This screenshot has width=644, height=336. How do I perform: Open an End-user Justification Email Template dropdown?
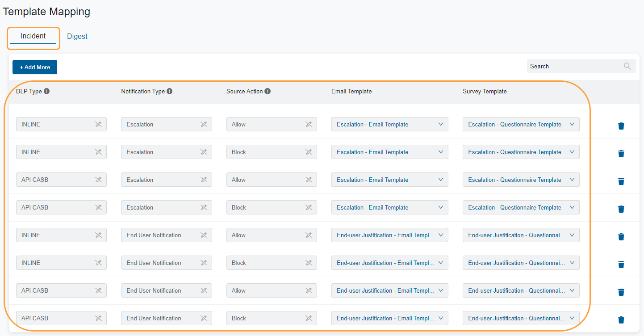pyautogui.click(x=441, y=235)
